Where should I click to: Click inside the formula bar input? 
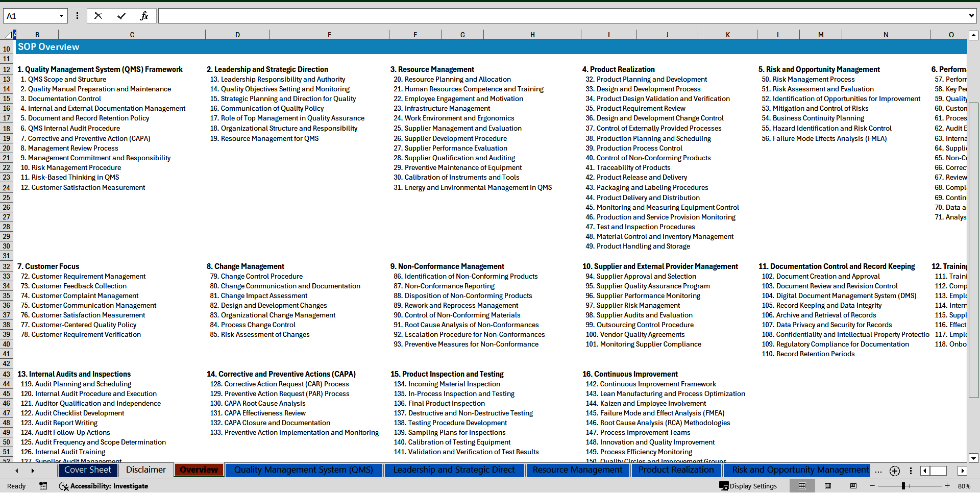coord(561,16)
